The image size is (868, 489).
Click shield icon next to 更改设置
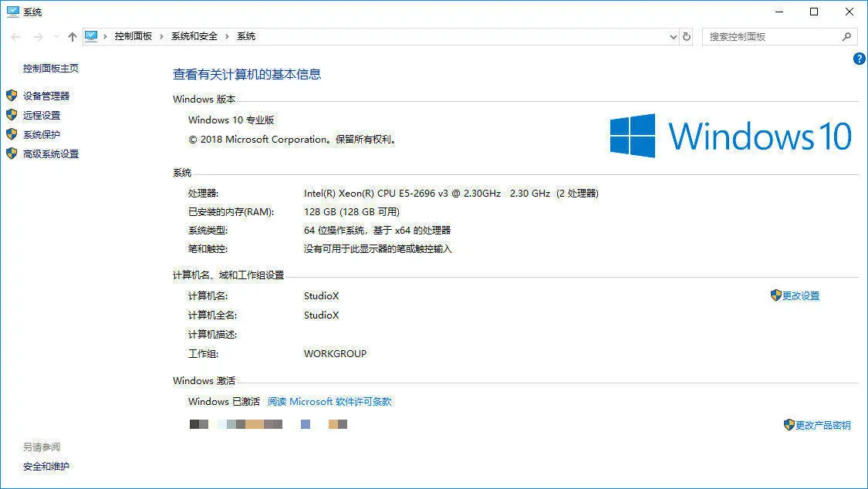775,295
